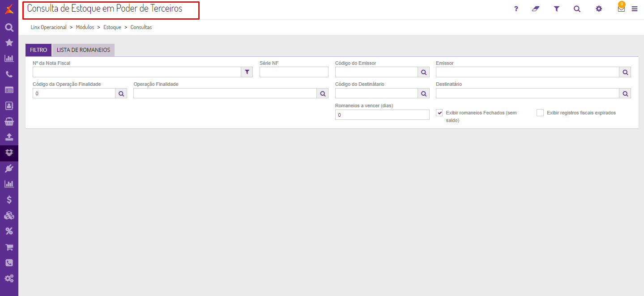644x296 pixels.
Task: Open the stacked cubes sidebar icon
Action: pyautogui.click(x=9, y=216)
